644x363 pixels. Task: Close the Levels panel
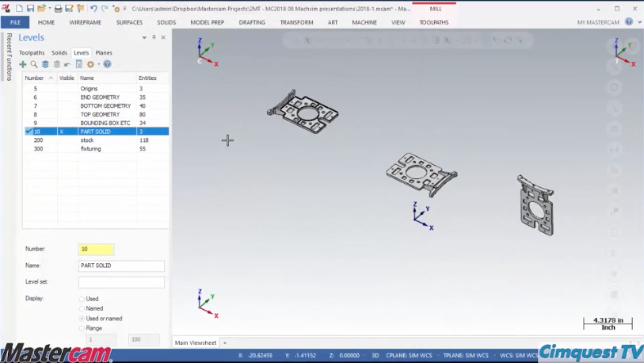tap(163, 37)
